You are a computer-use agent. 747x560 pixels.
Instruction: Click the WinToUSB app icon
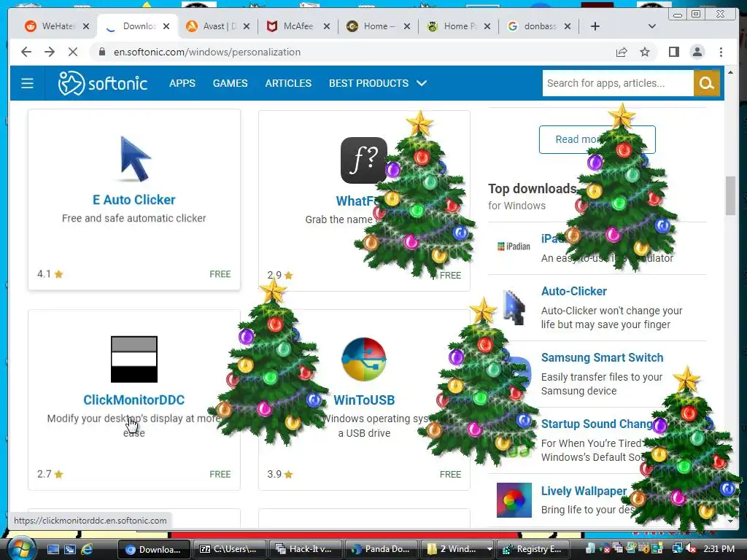tap(364, 359)
